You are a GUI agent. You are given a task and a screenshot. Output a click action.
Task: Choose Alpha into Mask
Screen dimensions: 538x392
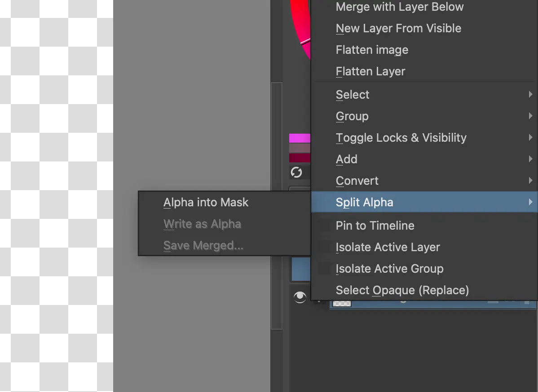pos(225,203)
